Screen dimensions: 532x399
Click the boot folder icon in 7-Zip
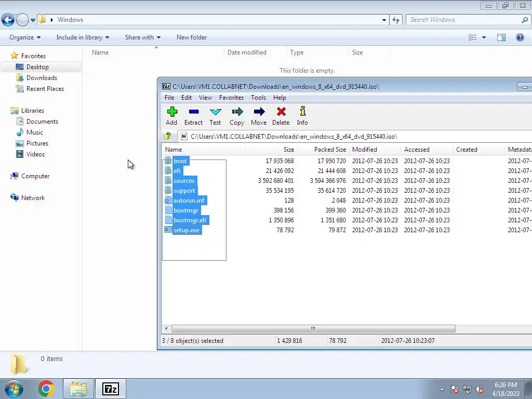168,161
